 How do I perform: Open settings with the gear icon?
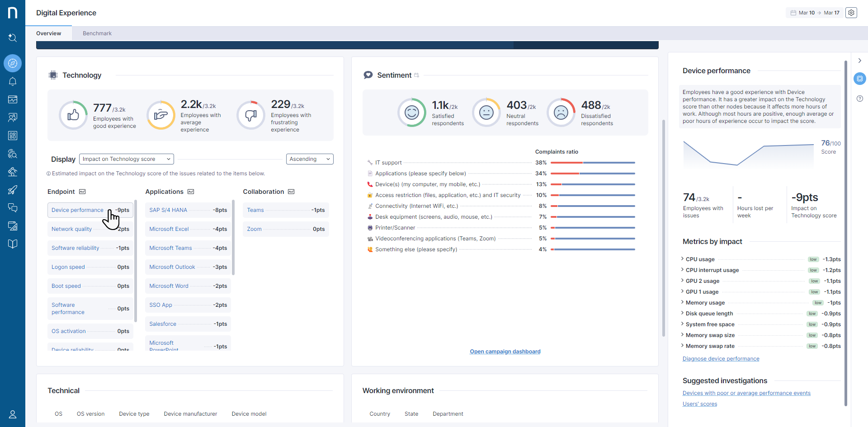851,13
